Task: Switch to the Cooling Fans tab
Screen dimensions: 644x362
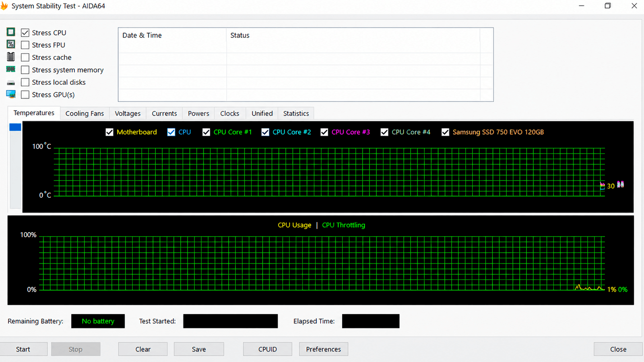Action: (x=85, y=113)
